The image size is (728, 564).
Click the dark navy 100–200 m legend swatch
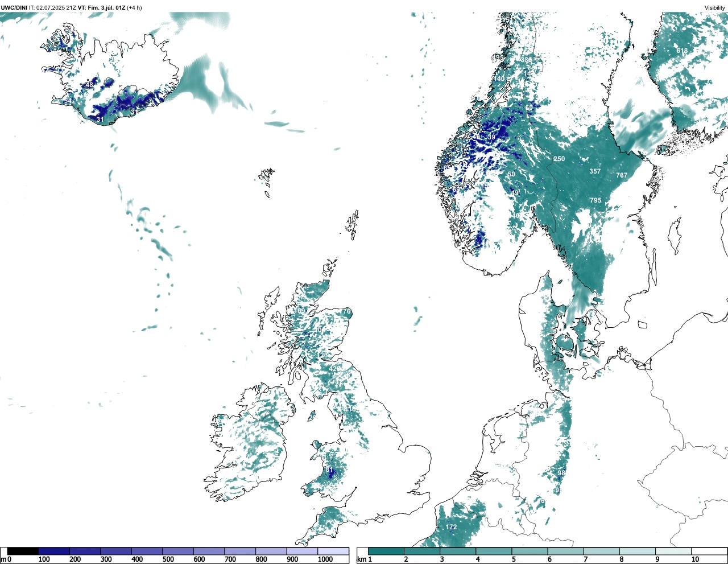click(x=54, y=551)
